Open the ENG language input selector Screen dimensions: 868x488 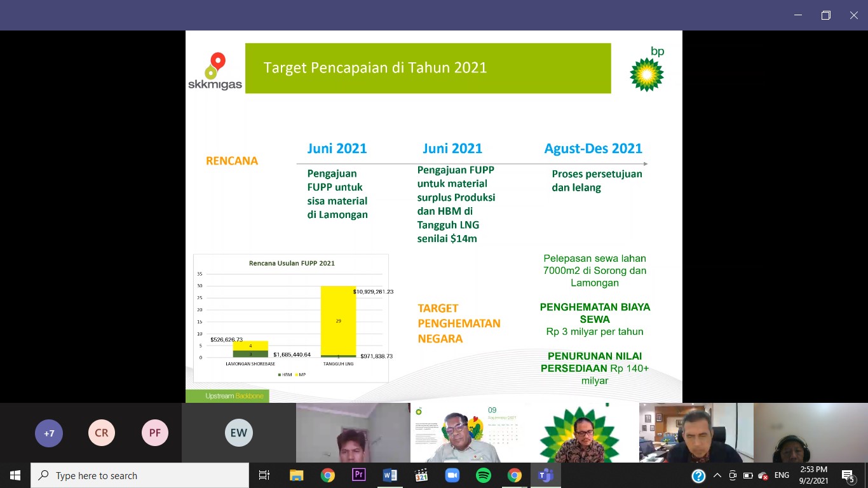coord(782,475)
